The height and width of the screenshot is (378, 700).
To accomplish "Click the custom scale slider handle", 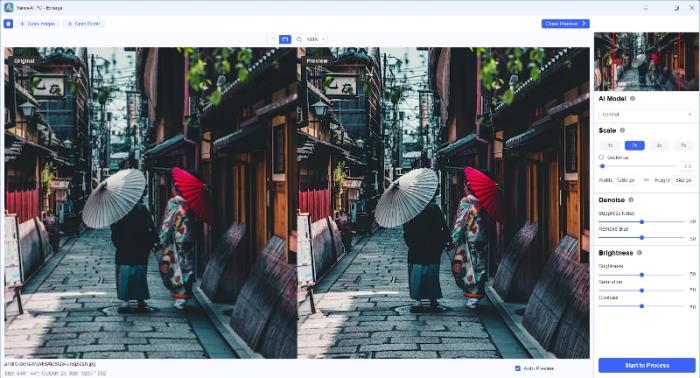I will coord(602,166).
